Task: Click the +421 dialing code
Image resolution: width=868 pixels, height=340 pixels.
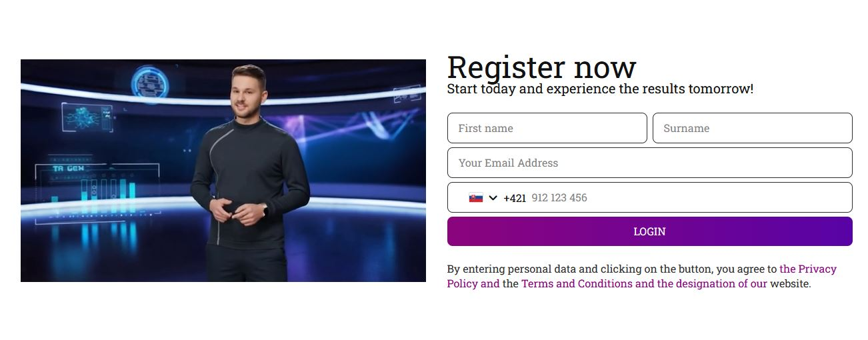Action: click(x=515, y=198)
